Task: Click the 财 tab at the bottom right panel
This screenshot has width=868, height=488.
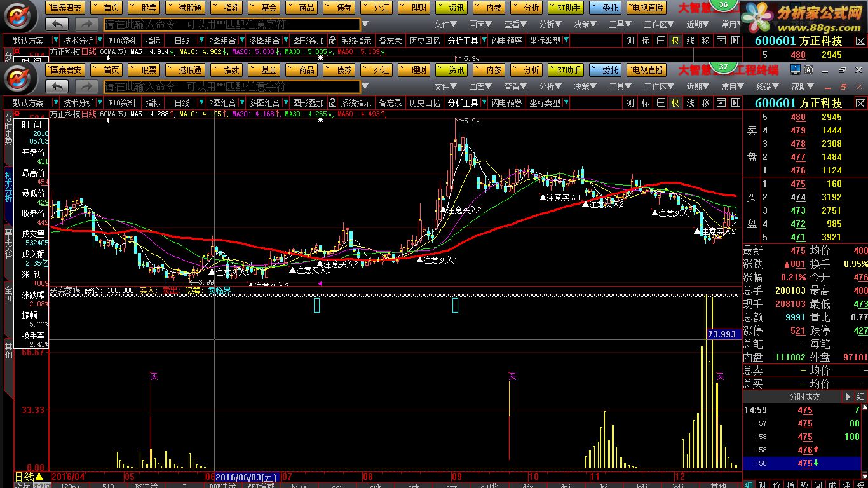Action: click(762, 485)
